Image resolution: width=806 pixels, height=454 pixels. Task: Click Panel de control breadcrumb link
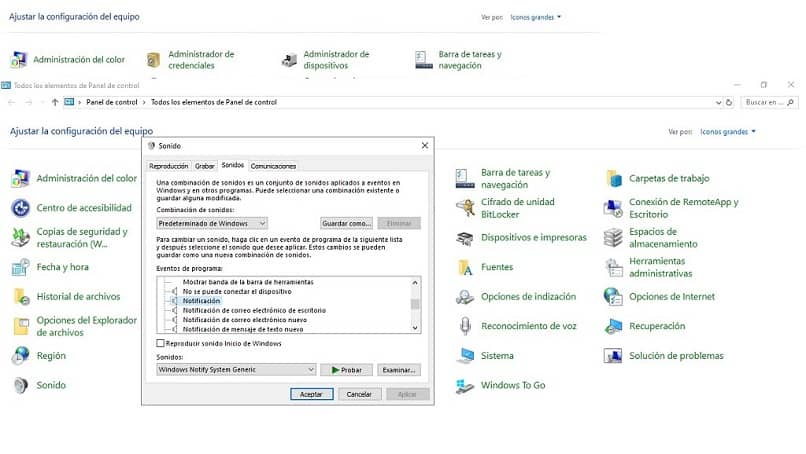[x=112, y=102]
